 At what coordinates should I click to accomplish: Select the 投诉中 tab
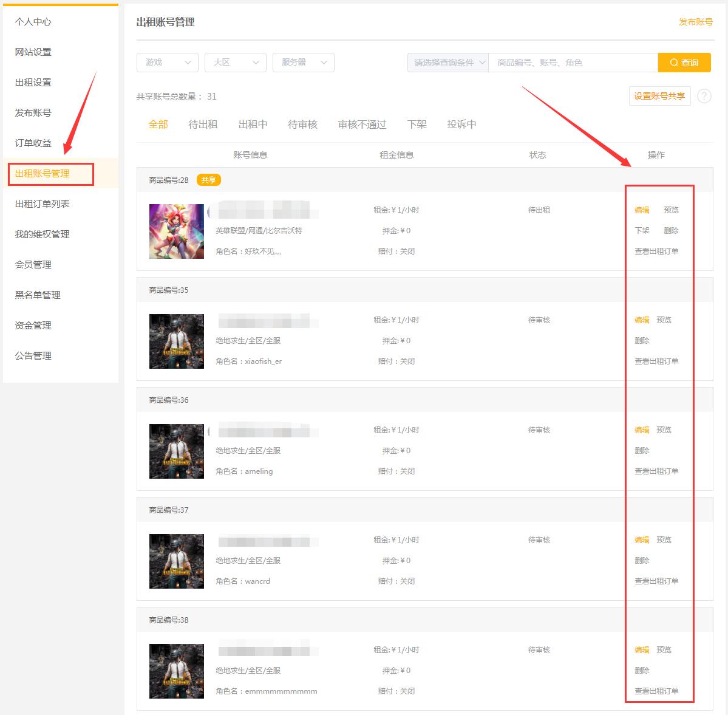461,125
